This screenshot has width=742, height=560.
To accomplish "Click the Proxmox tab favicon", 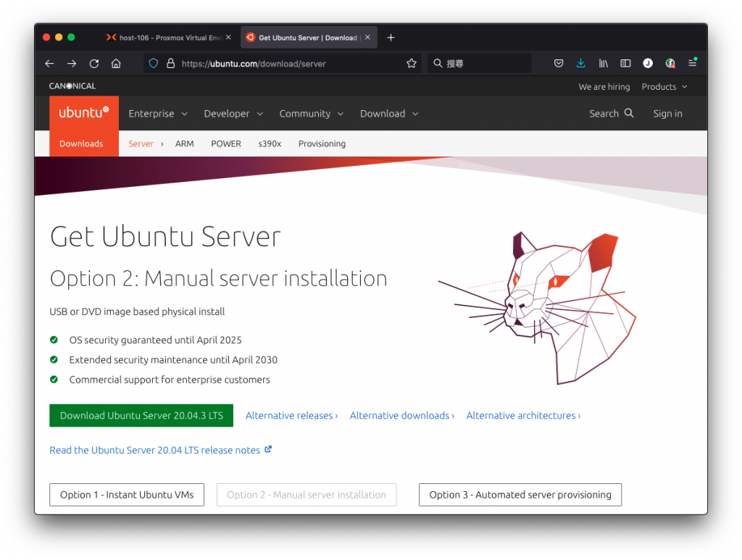I will click(x=111, y=38).
